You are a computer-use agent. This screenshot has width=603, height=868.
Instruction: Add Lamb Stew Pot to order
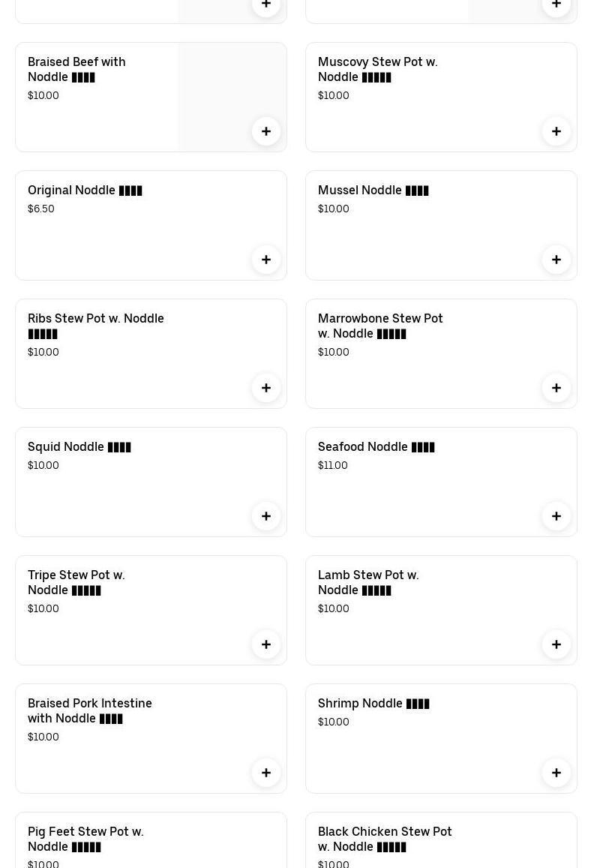[x=556, y=644]
